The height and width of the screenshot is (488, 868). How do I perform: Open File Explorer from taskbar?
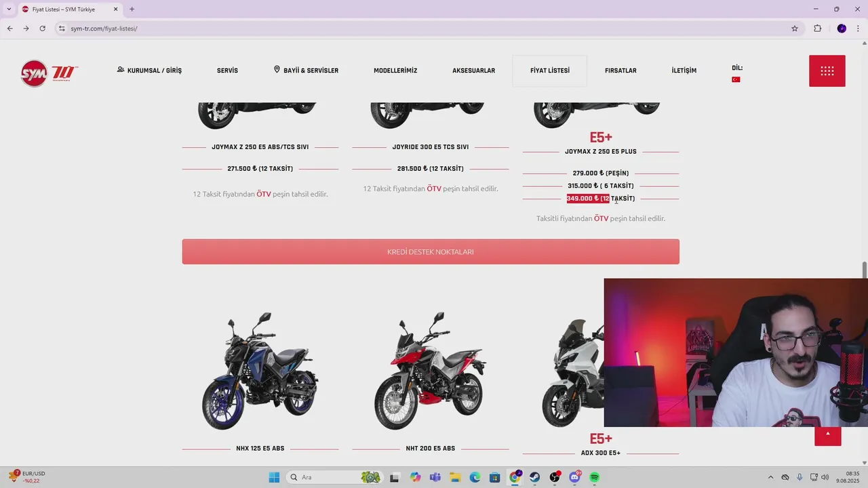455,477
